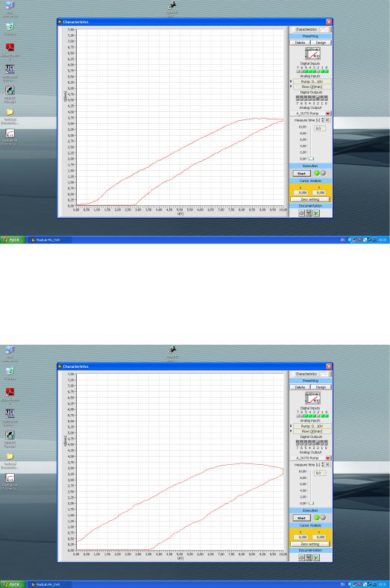Close the lower Characteristics window
Screen dimensions: 390x588
pos(329,366)
